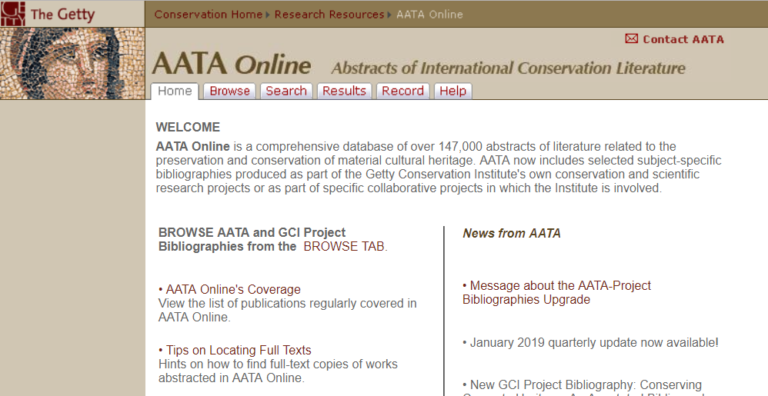Click the BROWSE TAB text link

tap(344, 246)
